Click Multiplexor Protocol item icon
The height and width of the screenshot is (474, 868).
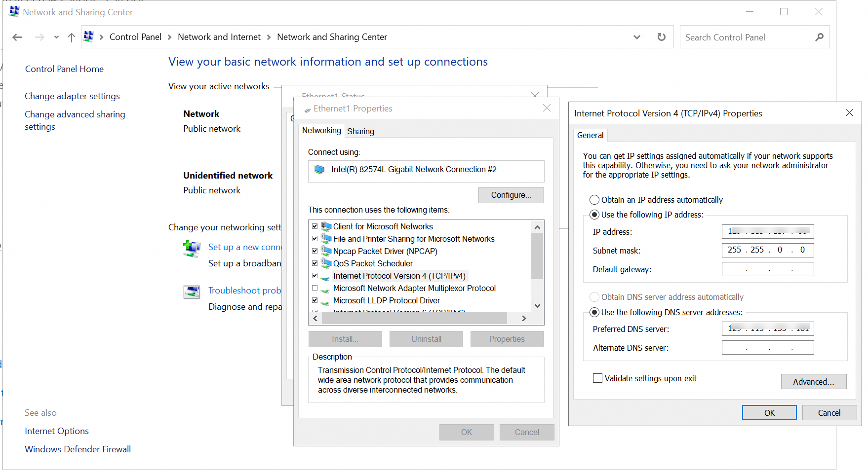tap(325, 290)
